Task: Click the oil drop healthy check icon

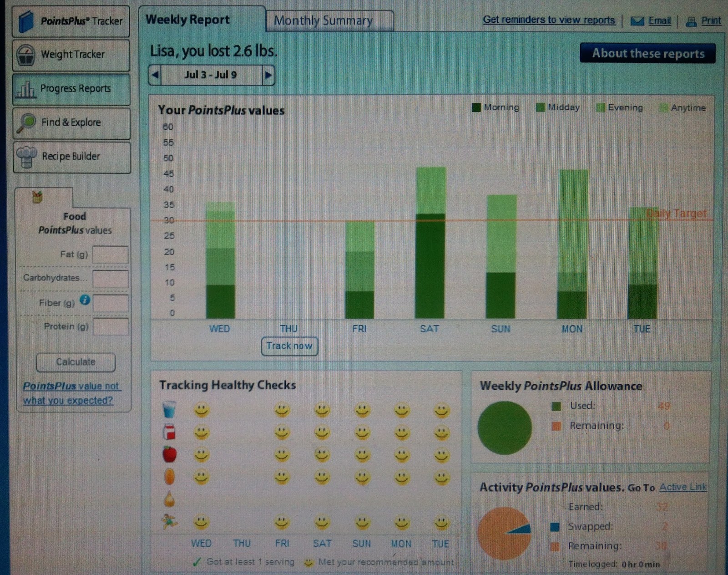Action: click(169, 499)
